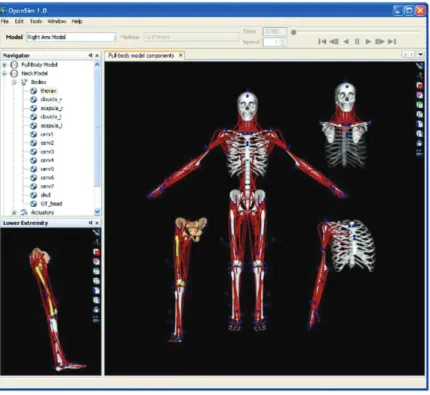Click the full-body skeleton model in view
The image size is (430, 395).
coord(248,211)
